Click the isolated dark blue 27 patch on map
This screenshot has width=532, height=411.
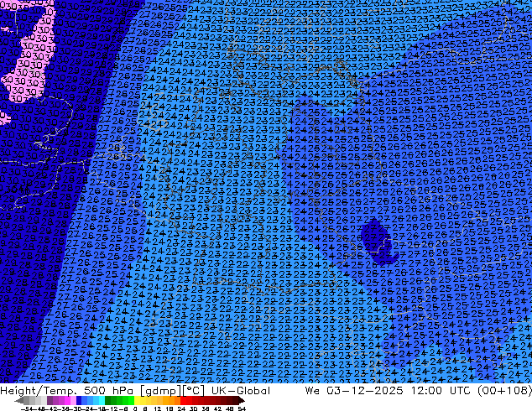pyautogui.click(x=377, y=242)
